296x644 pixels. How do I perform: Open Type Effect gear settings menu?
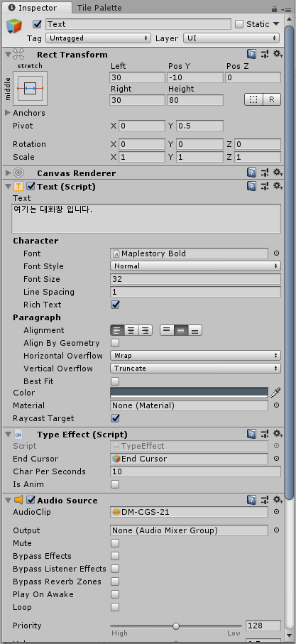click(278, 434)
